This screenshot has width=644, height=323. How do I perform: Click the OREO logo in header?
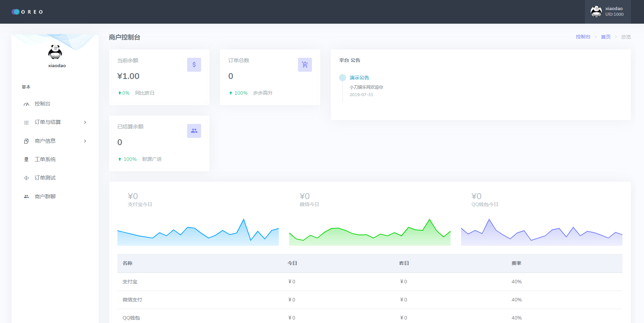(27, 12)
